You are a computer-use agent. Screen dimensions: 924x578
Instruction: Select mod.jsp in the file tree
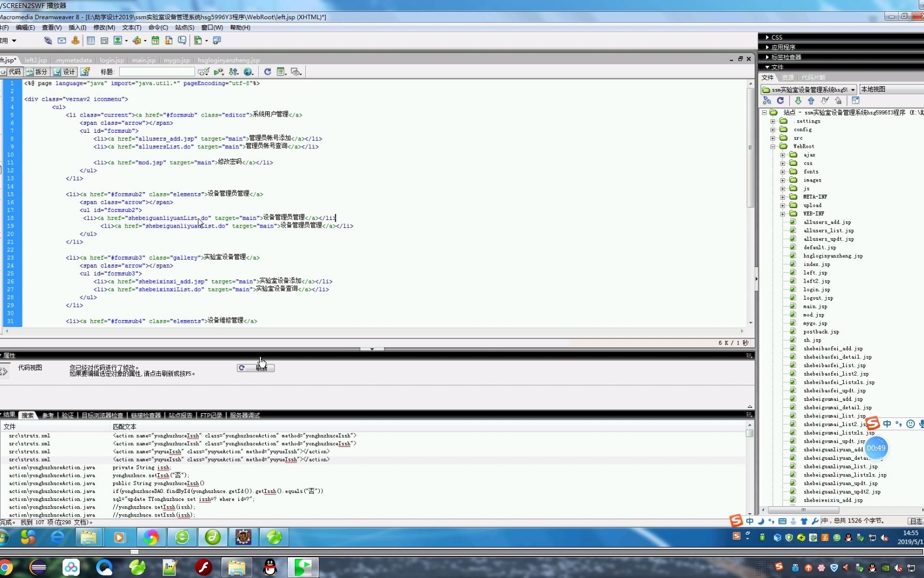tap(813, 315)
